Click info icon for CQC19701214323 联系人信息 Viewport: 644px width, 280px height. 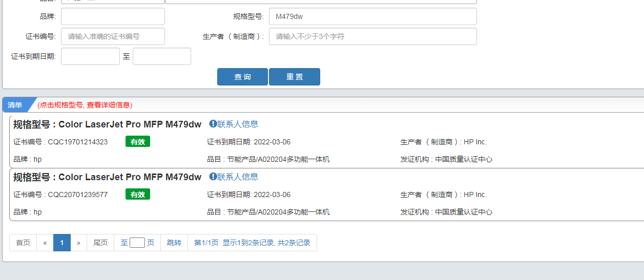click(x=213, y=124)
